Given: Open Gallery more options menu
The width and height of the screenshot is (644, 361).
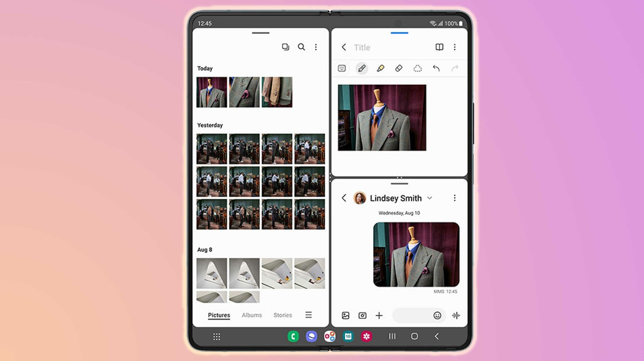Looking at the screenshot, I should tap(316, 47).
